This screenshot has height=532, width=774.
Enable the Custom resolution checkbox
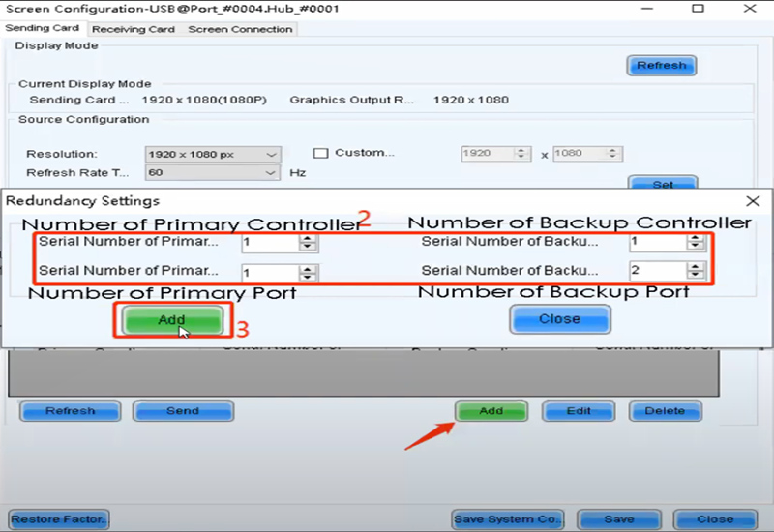coord(322,153)
